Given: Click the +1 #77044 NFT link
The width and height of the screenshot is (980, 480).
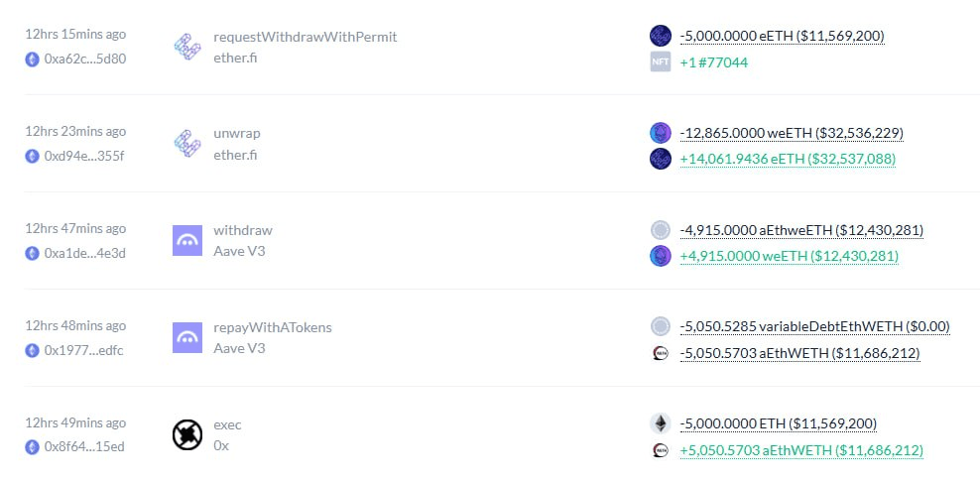Looking at the screenshot, I should click(x=713, y=62).
